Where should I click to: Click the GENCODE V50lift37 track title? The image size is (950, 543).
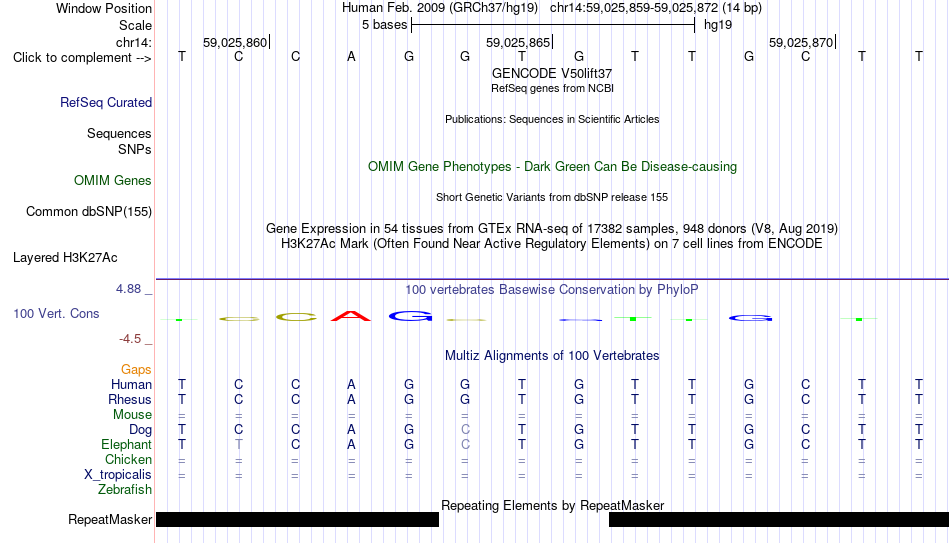(x=552, y=73)
